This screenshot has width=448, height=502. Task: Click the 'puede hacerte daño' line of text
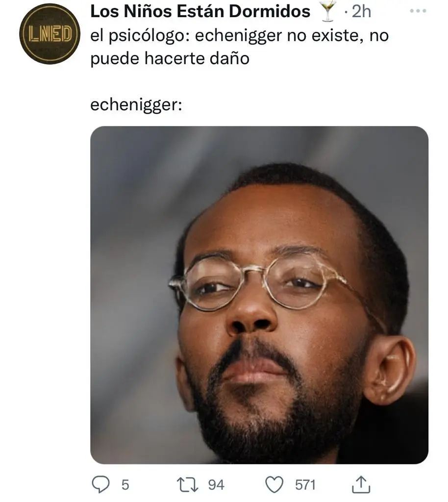click(x=170, y=59)
